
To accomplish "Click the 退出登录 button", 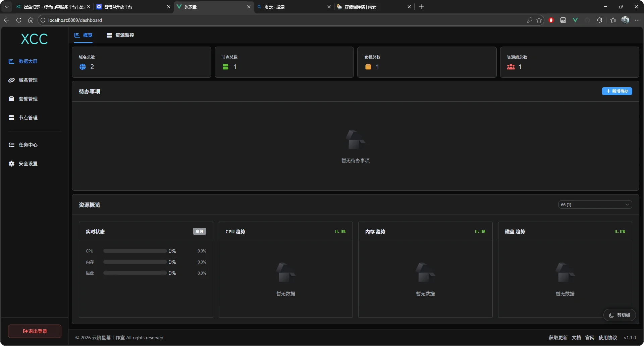I will pyautogui.click(x=35, y=331).
